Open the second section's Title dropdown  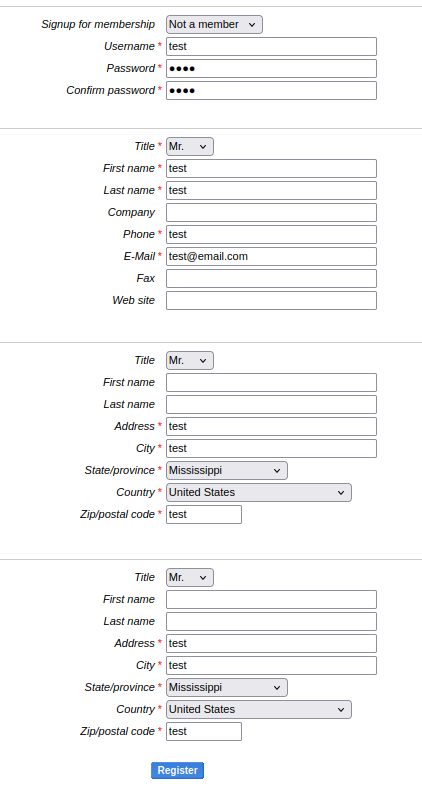190,360
